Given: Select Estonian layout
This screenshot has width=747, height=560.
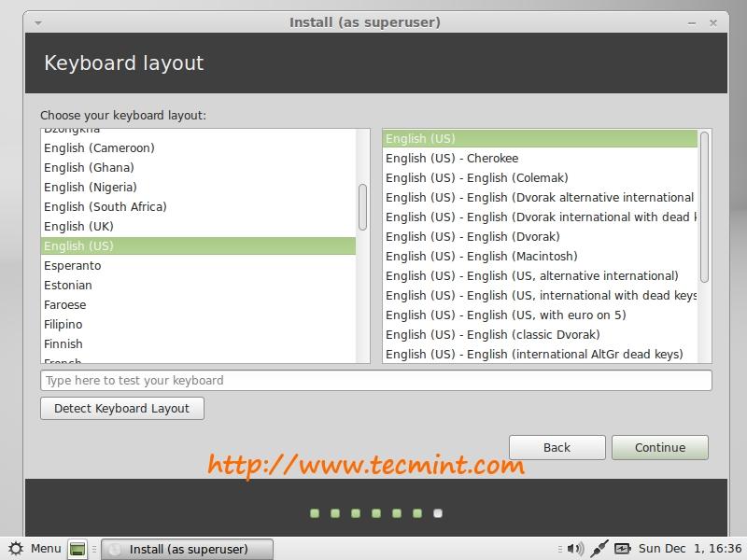Looking at the screenshot, I should click(x=198, y=286).
